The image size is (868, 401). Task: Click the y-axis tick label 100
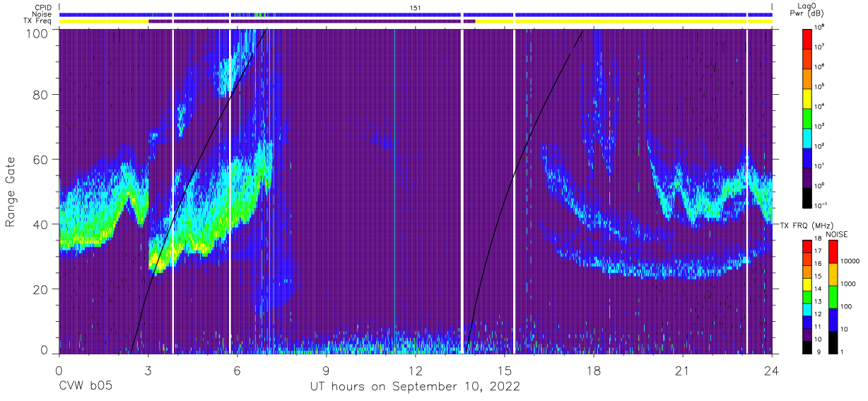(38, 33)
